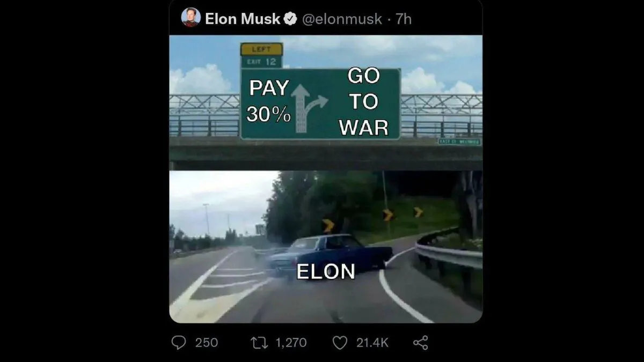Open the highway meme image
Viewport: 644px width, 362px height.
click(326, 179)
